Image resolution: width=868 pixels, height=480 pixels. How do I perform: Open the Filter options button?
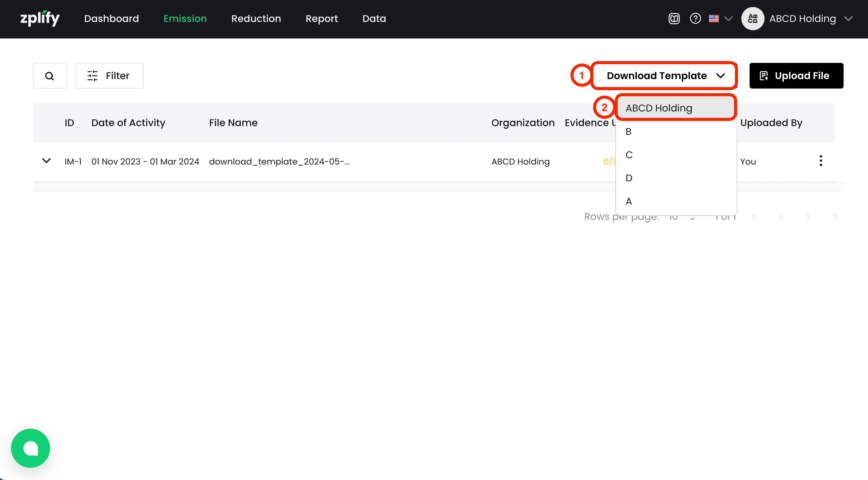[x=110, y=76]
